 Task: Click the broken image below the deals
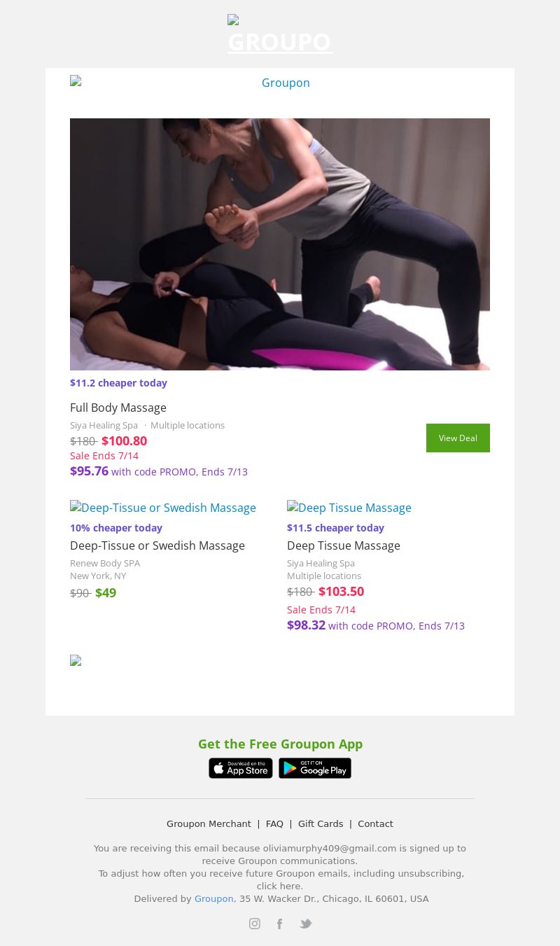click(76, 660)
